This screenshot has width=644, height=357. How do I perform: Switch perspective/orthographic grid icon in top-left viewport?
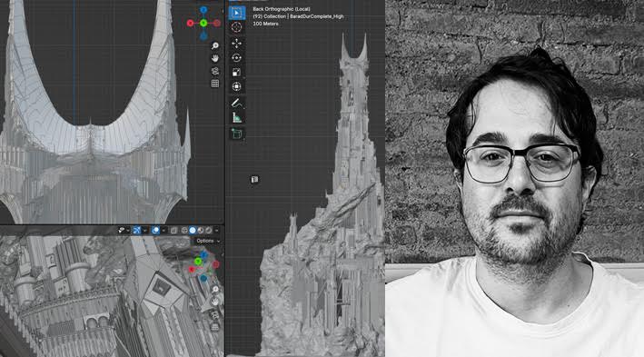(x=214, y=84)
